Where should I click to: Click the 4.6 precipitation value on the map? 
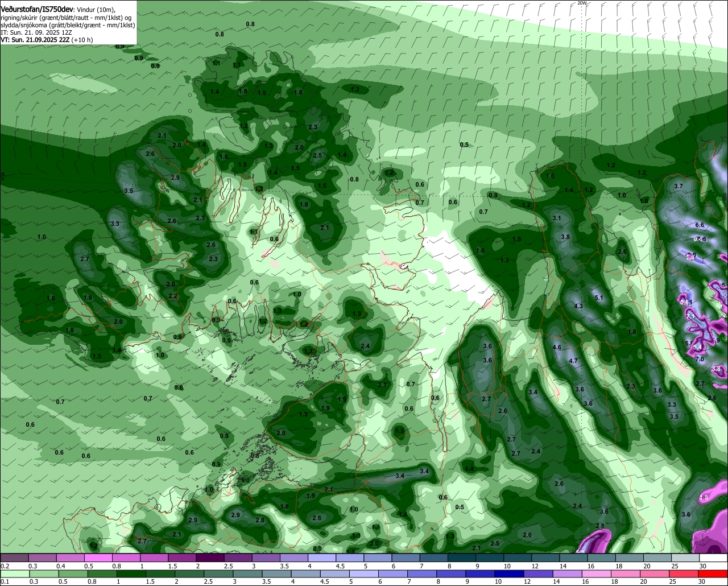[557, 347]
